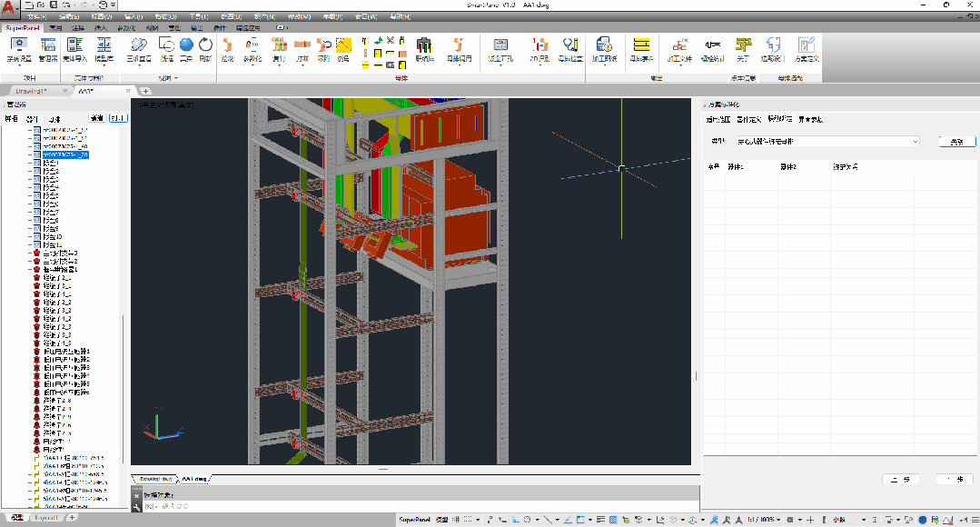
Task: Click the next step button
Action: click(x=955, y=480)
